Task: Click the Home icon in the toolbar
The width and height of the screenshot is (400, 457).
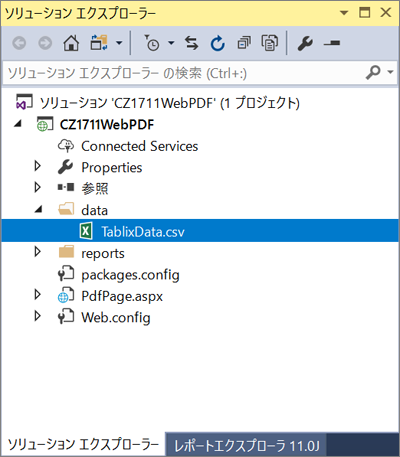Action: 71,43
